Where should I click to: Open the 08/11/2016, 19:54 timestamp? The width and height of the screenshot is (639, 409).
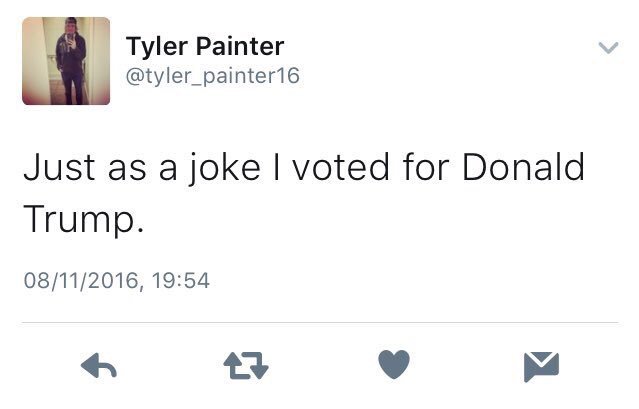[116, 281]
